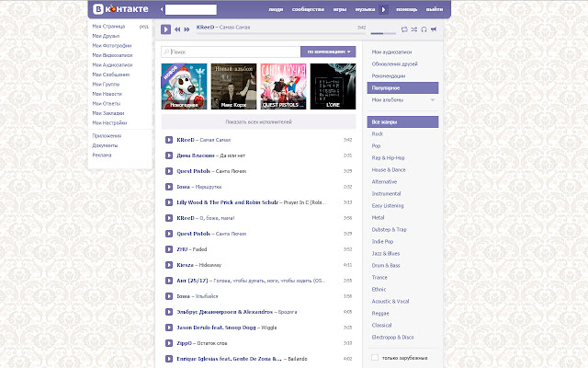
Task: Open 'игры' in the top menu
Action: coord(340,9)
